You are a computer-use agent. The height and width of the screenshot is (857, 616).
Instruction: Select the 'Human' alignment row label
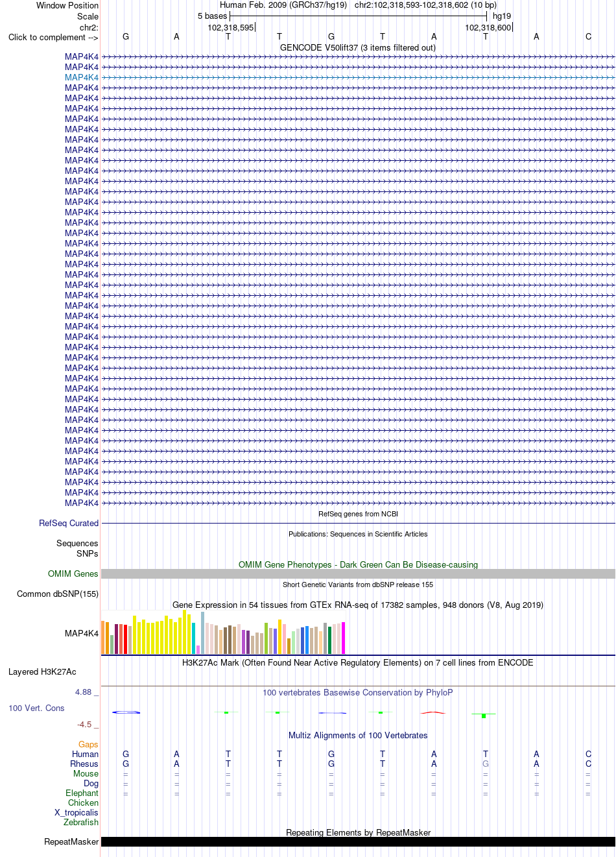pos(86,754)
